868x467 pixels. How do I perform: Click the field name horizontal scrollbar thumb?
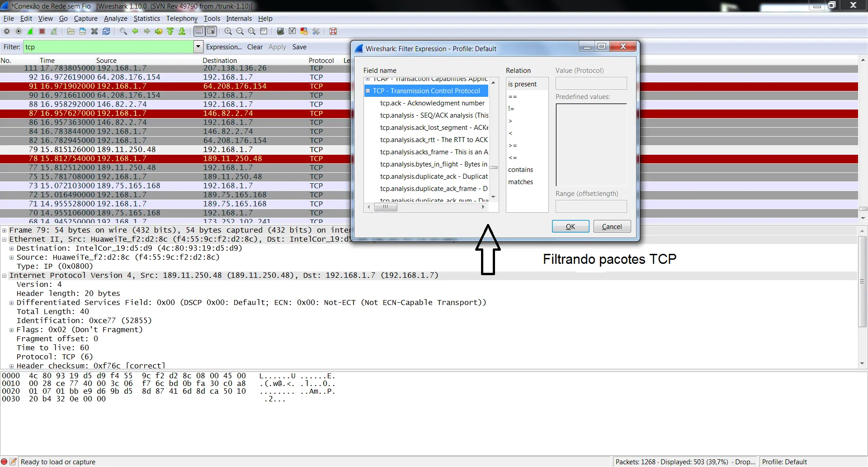coord(386,207)
